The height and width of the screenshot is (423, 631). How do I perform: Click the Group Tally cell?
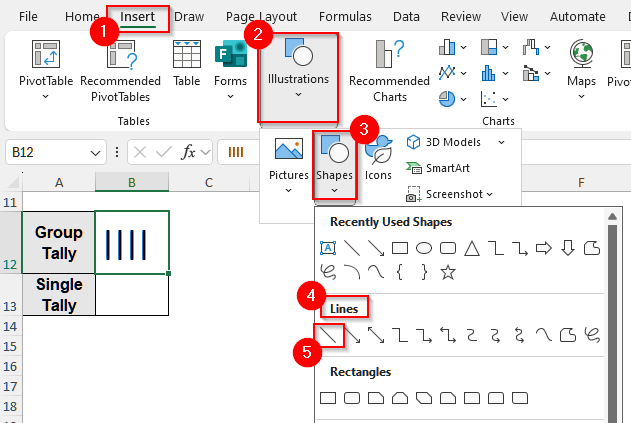click(59, 243)
